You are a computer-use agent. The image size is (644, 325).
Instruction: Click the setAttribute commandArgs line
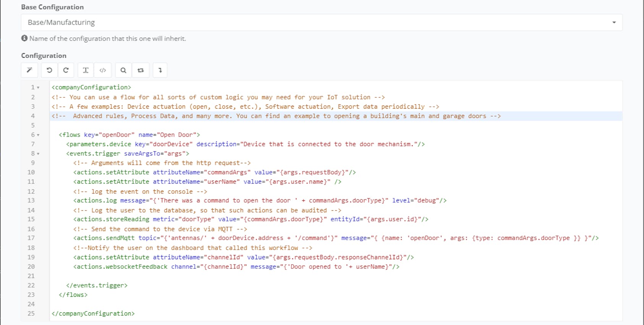(x=215, y=172)
